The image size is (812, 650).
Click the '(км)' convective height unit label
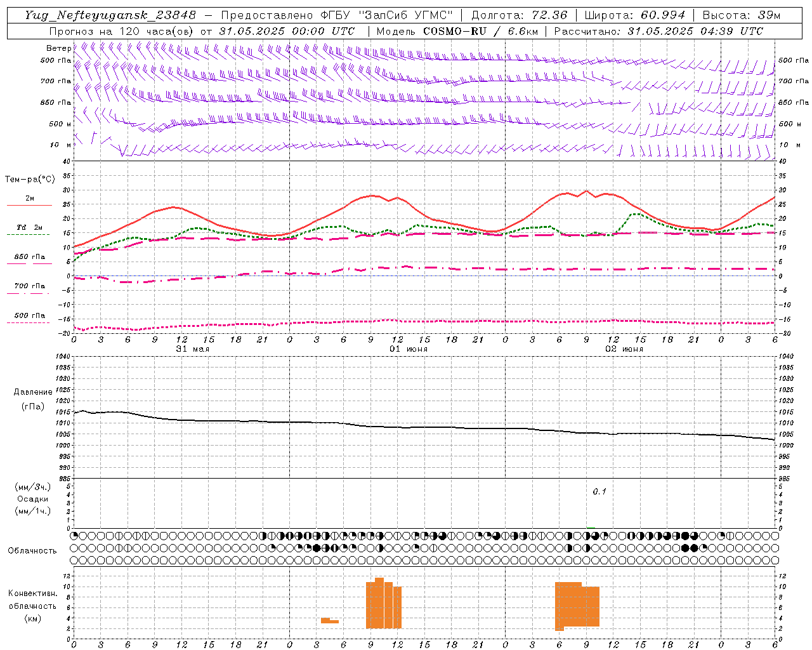[33, 619]
